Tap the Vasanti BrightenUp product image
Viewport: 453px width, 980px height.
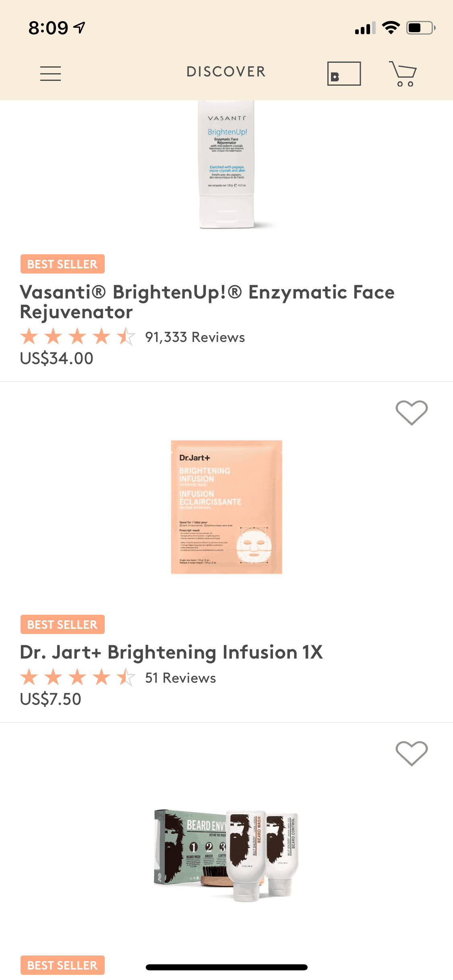[227, 165]
